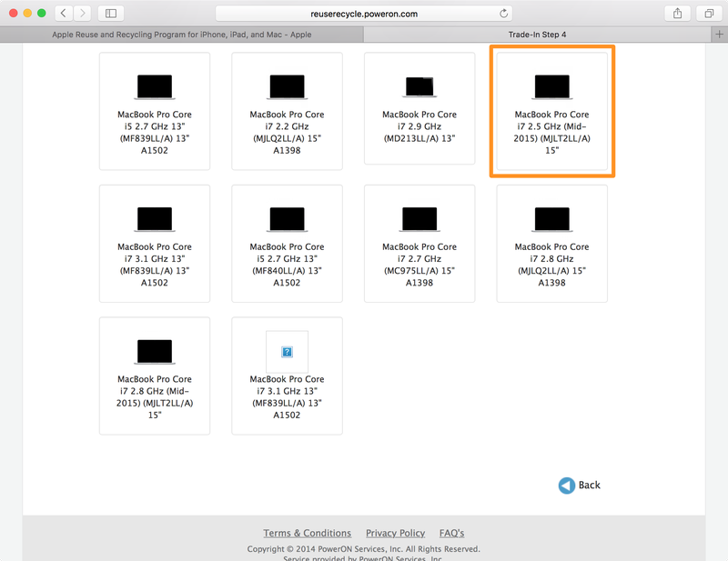Go forward with Safari's forward arrow
This screenshot has height=561, width=728.
pos(82,13)
